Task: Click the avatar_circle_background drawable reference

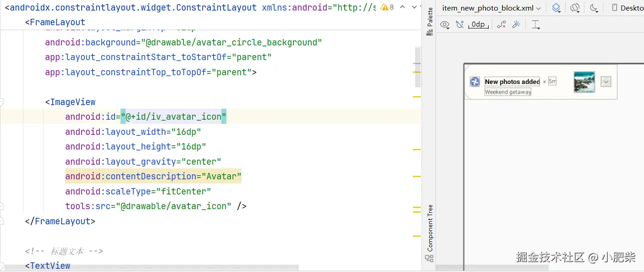Action: pyautogui.click(x=231, y=42)
